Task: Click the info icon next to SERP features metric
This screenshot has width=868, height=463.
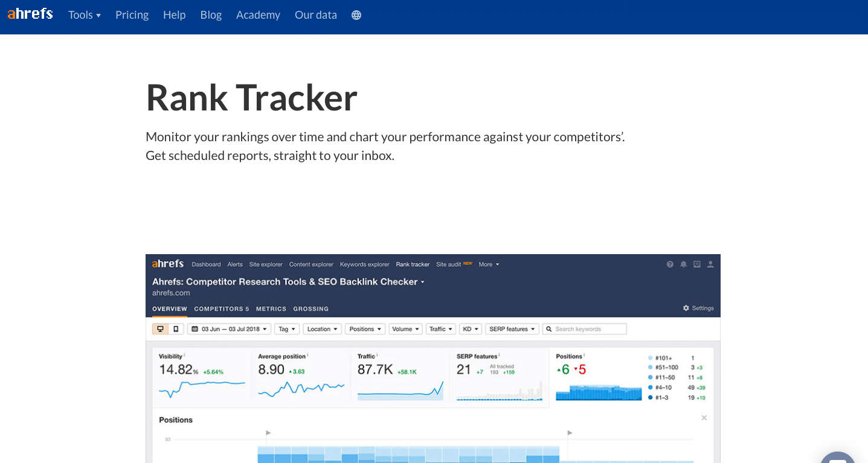Action: (500, 355)
